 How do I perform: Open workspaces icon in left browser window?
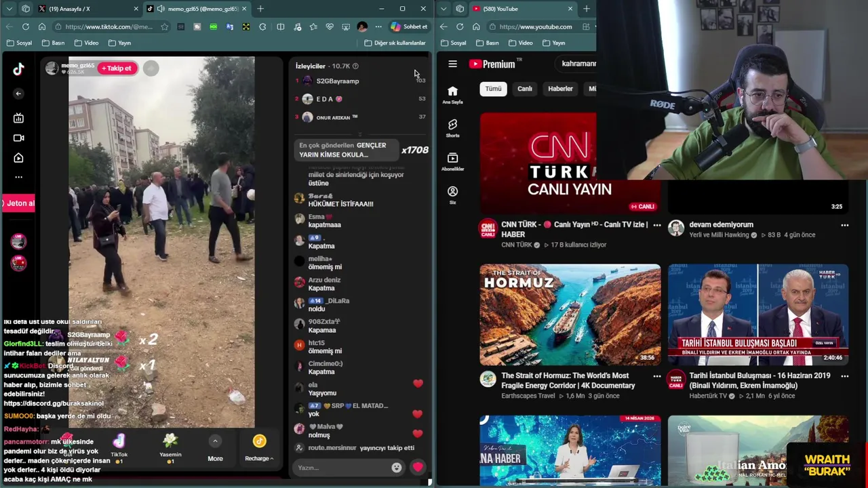pyautogui.click(x=26, y=9)
